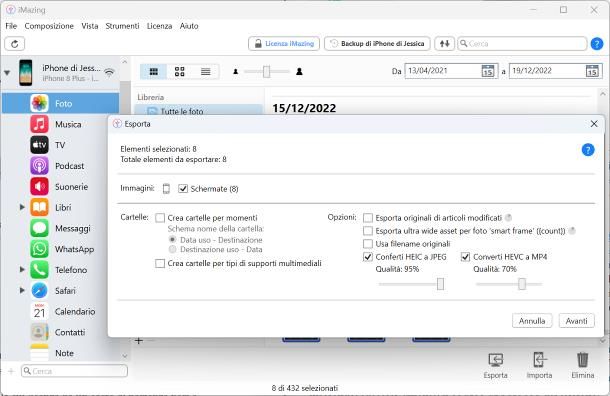
Task: Click the refresh icon in toolbar
Action: click(x=15, y=44)
